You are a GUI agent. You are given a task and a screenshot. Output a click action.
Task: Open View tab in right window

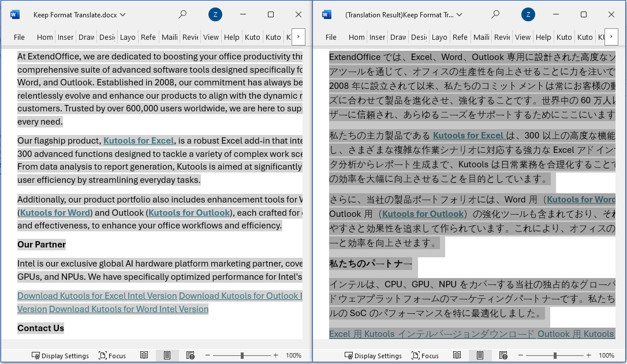click(522, 37)
